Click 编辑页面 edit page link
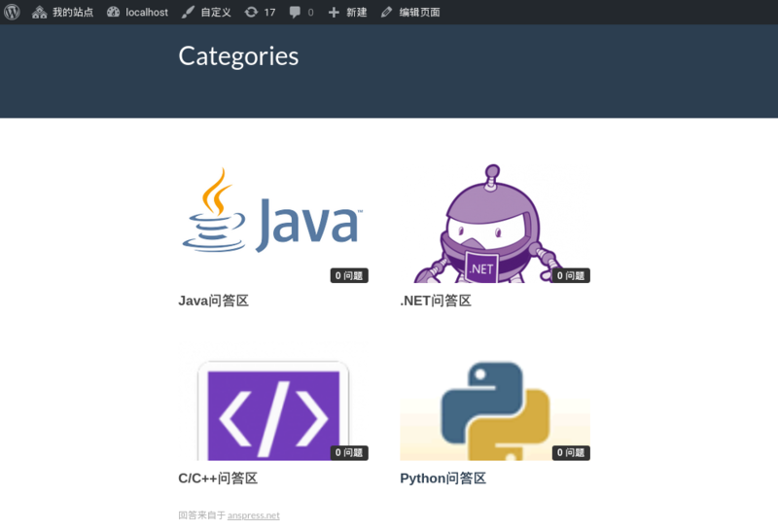 (410, 12)
